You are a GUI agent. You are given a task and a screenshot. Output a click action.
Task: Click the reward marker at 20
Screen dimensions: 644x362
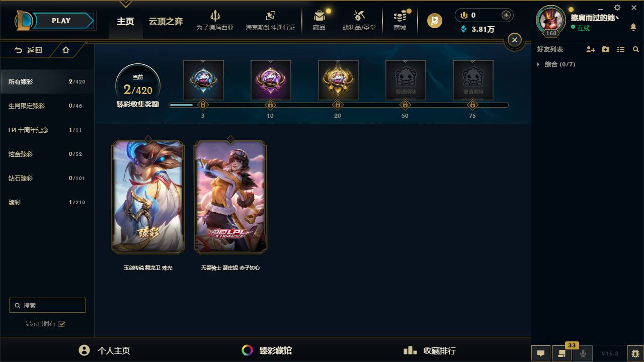(338, 105)
